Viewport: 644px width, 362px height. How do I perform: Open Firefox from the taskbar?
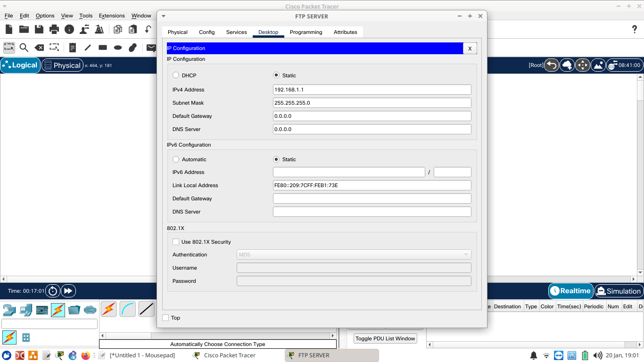click(85, 355)
